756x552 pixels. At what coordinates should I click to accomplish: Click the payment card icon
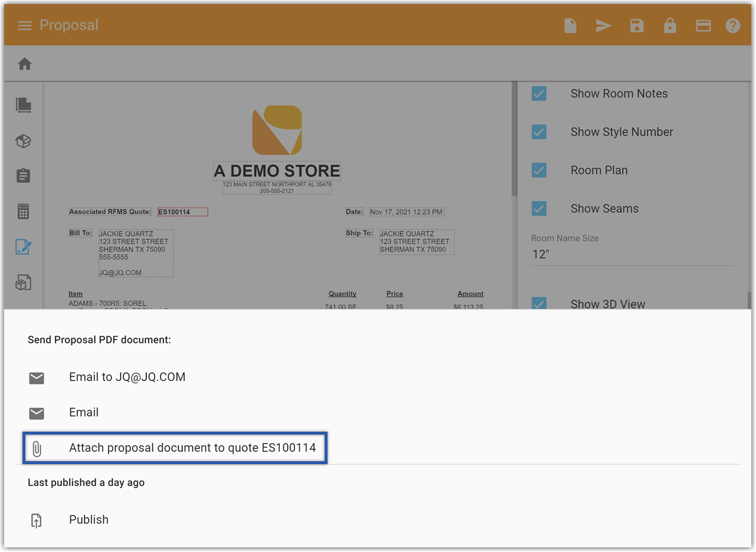click(703, 25)
